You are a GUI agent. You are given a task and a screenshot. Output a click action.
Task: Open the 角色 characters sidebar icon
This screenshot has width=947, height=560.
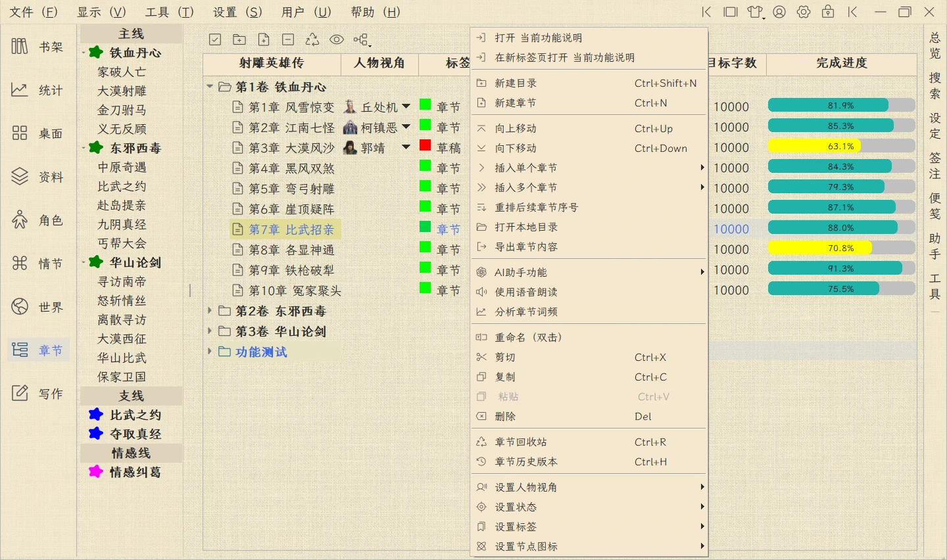pos(20,220)
